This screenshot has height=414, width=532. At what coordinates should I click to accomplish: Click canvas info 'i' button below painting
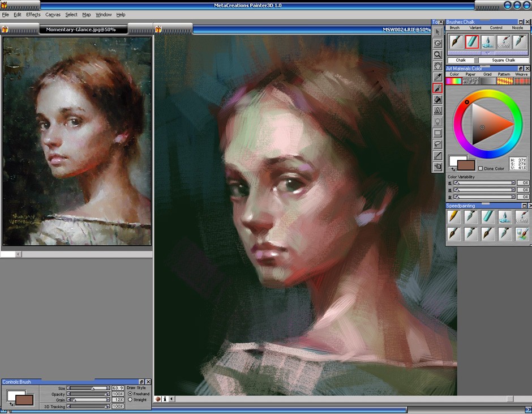pos(165,399)
